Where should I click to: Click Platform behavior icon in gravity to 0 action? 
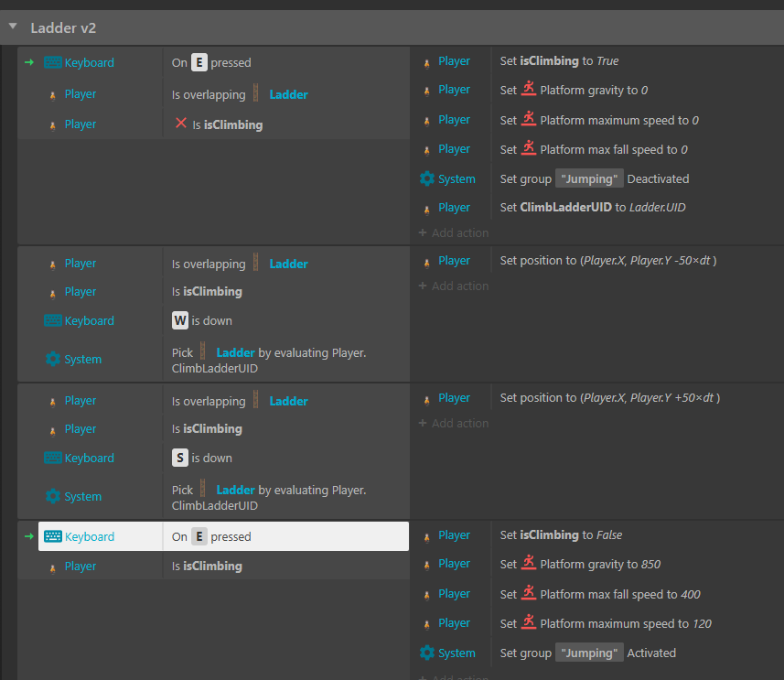529,90
